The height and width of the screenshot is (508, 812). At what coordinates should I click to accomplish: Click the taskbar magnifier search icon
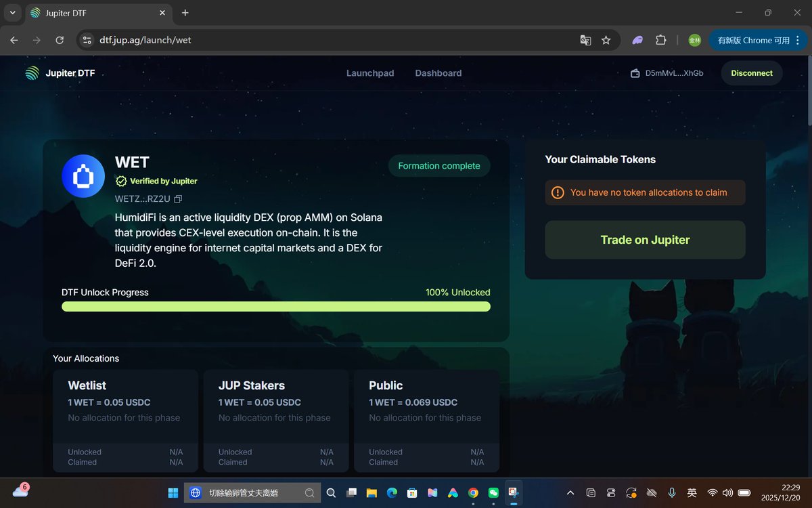(332, 493)
